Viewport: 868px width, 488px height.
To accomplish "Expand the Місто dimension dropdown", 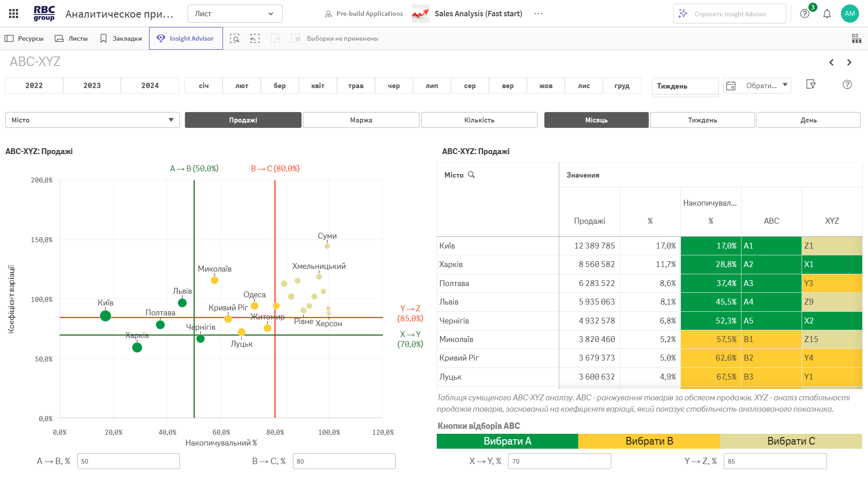I will click(93, 120).
